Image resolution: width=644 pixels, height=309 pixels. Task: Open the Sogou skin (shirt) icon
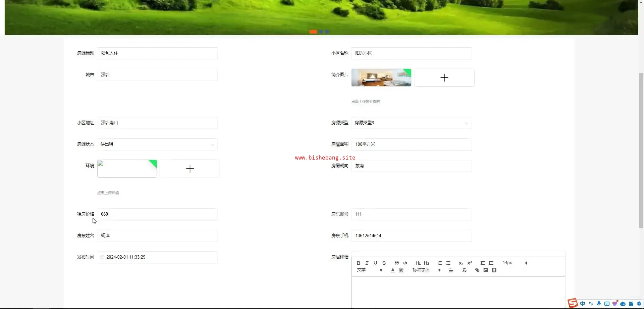click(615, 304)
